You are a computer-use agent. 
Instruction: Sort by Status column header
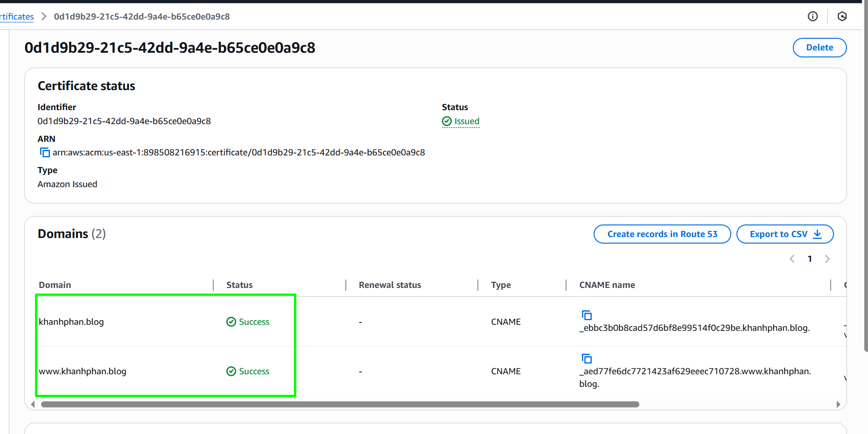239,285
